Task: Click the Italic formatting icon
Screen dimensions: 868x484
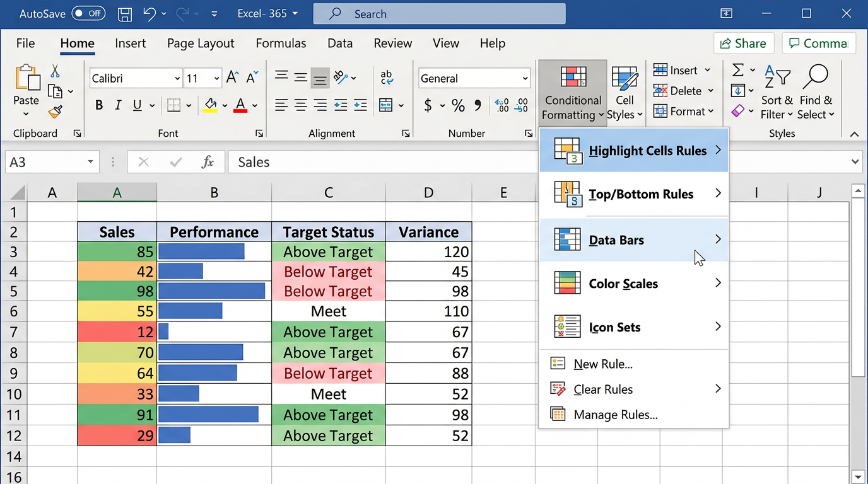Action: click(118, 105)
